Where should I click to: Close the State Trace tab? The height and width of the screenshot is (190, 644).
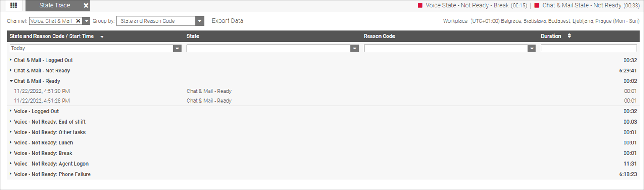click(x=86, y=6)
